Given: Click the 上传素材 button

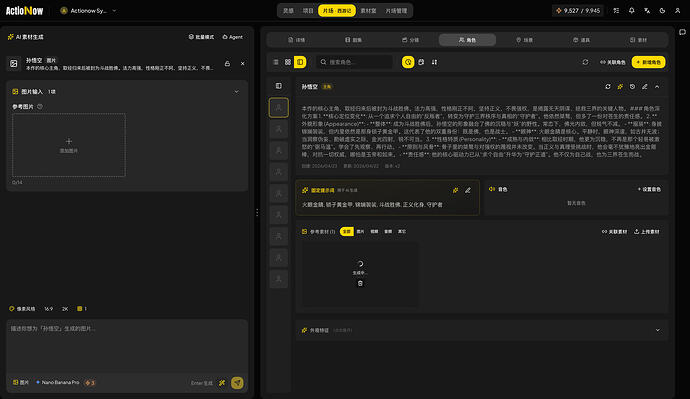Looking at the screenshot, I should (646, 231).
